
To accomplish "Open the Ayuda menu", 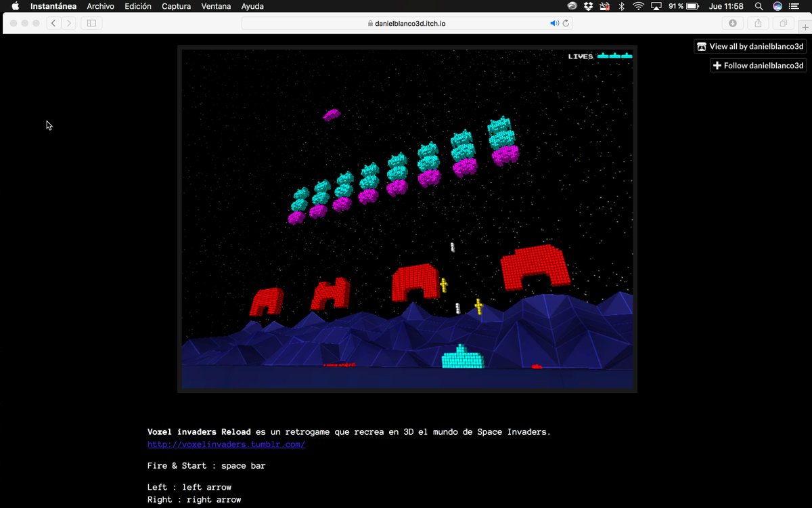I will point(252,6).
